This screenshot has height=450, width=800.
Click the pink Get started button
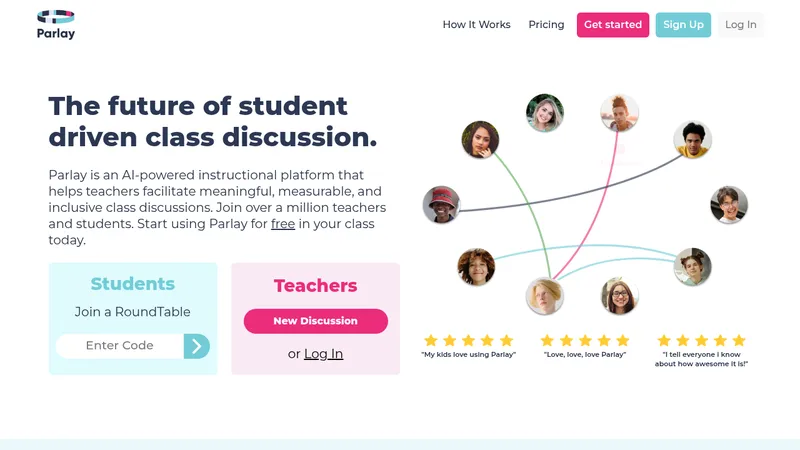(613, 24)
